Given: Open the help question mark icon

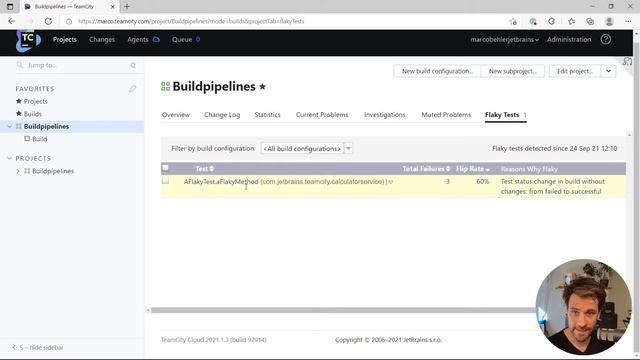Looking at the screenshot, I should click(x=606, y=40).
